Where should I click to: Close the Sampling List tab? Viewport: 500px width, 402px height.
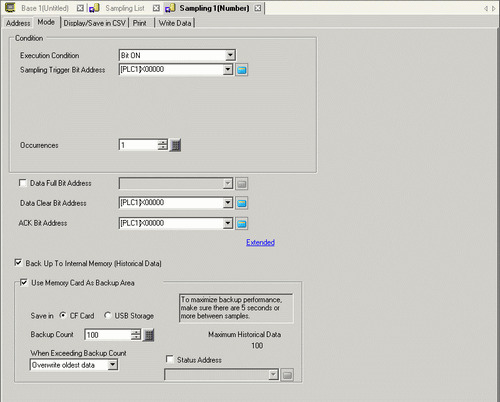[156, 8]
